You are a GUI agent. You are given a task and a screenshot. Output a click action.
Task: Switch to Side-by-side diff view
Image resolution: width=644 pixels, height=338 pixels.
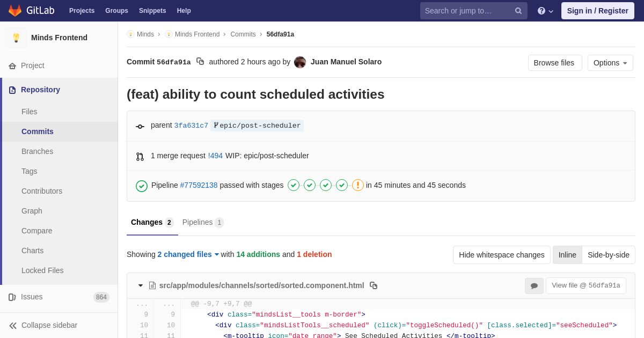(x=609, y=255)
